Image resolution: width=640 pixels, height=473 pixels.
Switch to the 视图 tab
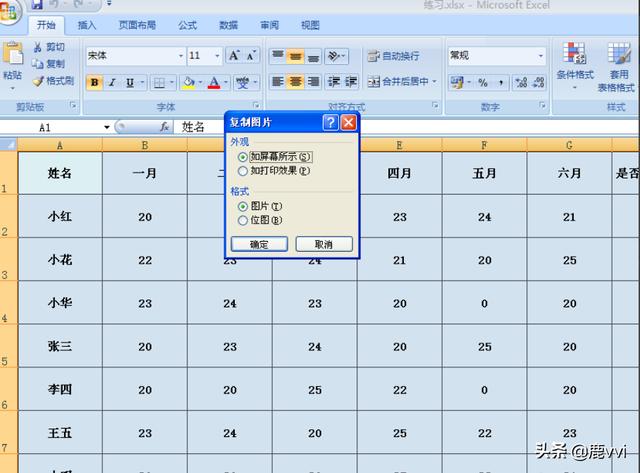310,25
